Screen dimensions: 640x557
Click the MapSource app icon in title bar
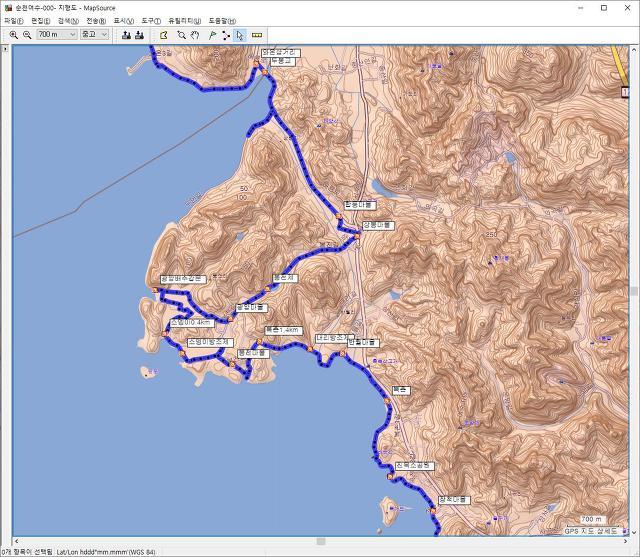[8, 8]
